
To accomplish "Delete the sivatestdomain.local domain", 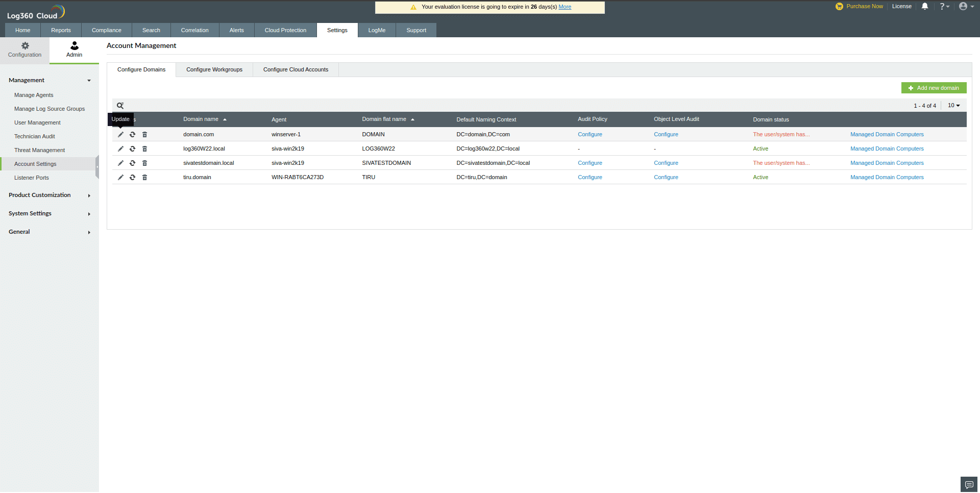I will click(144, 163).
